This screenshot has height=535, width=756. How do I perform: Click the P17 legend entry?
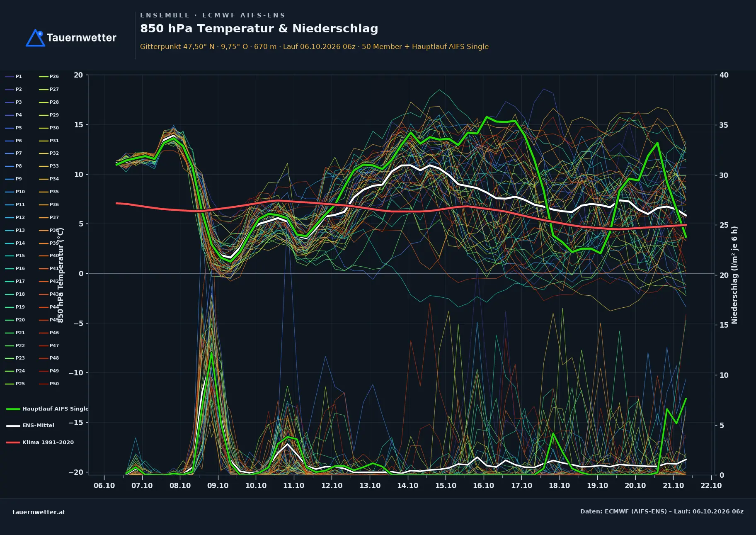coord(15,281)
